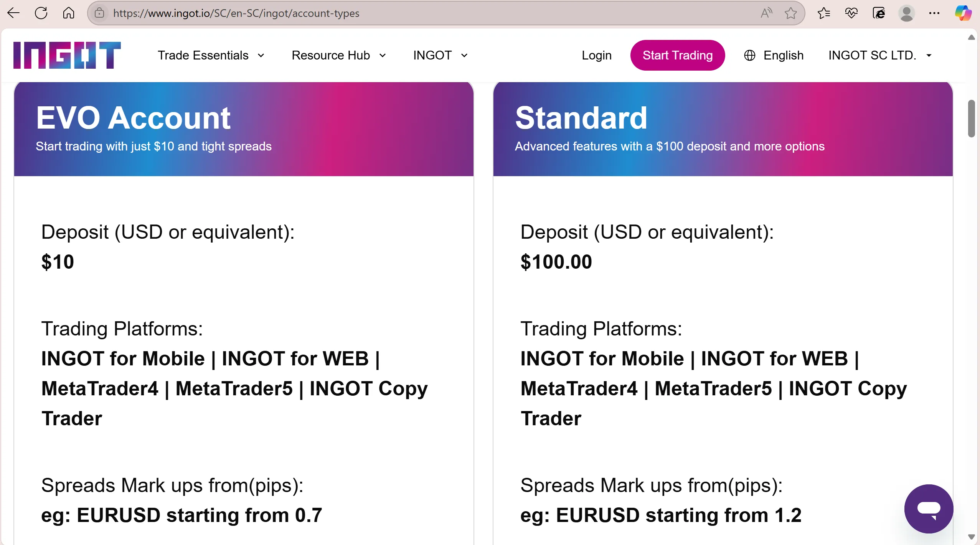Change language from English

point(774,55)
